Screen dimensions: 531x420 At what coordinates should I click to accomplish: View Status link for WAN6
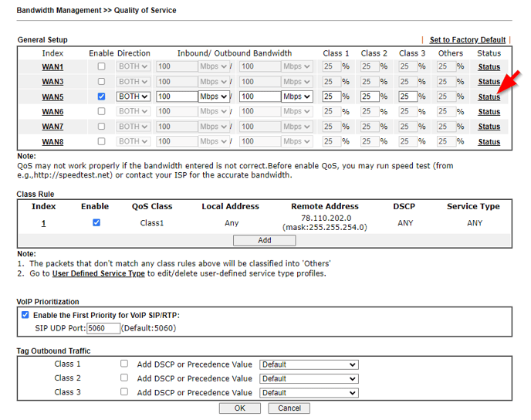pos(489,112)
